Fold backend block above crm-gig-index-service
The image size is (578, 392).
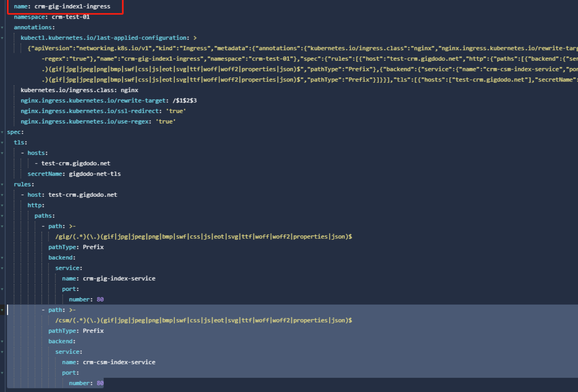click(x=2, y=258)
